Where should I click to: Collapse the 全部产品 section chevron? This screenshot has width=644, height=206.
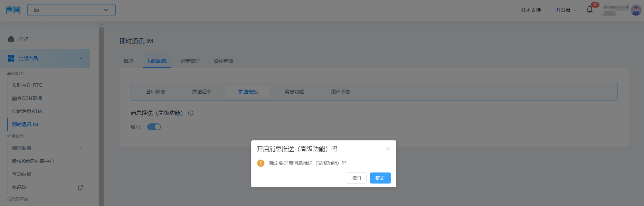81,58
